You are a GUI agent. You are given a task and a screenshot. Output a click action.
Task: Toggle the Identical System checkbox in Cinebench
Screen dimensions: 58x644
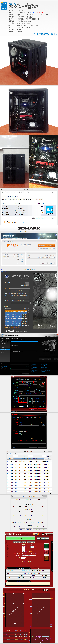(12, 328)
